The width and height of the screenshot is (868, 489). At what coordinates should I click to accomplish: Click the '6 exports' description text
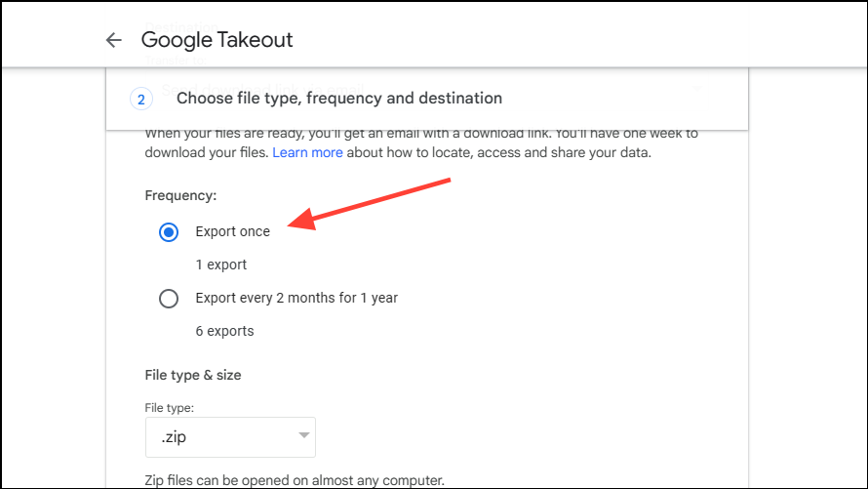pyautogui.click(x=224, y=331)
